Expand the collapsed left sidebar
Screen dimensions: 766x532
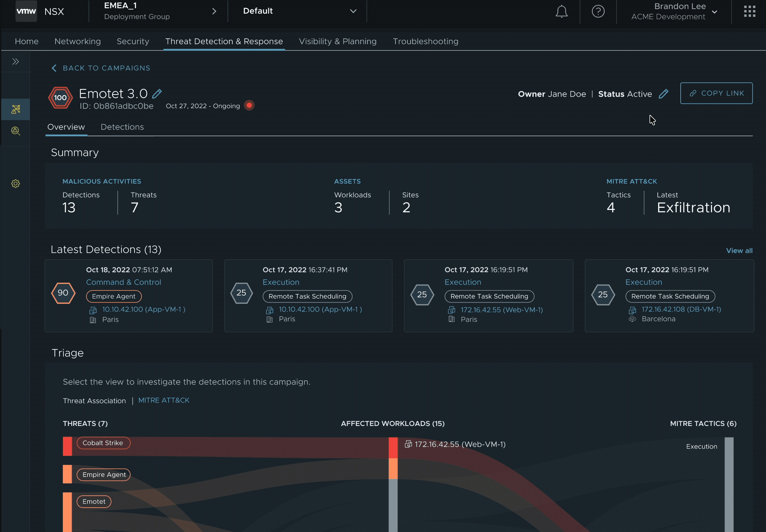click(x=16, y=62)
